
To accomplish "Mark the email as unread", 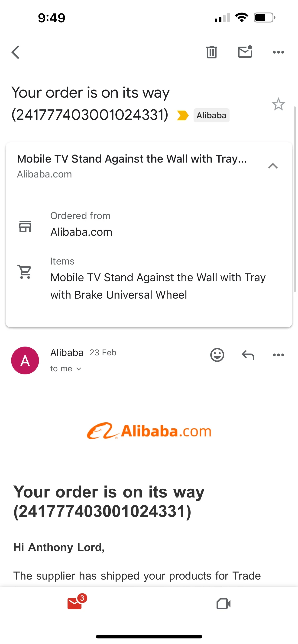I will [245, 52].
